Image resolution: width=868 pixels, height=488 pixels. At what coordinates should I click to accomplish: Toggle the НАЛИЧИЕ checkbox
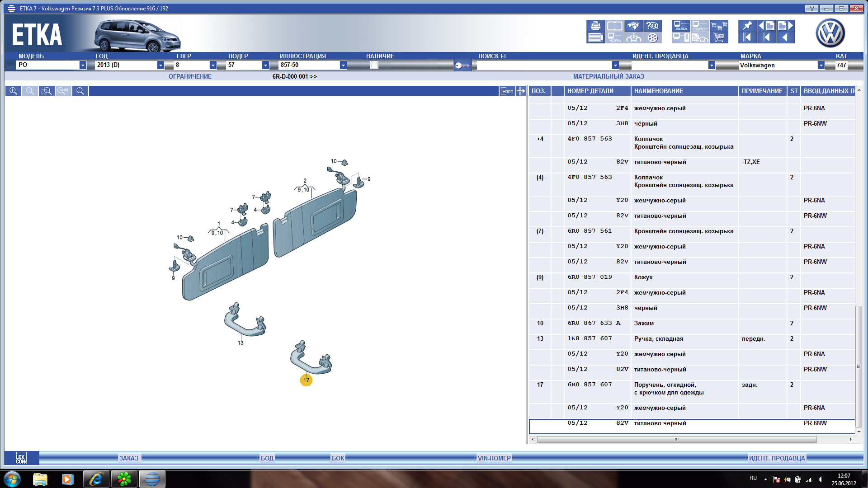click(x=374, y=65)
